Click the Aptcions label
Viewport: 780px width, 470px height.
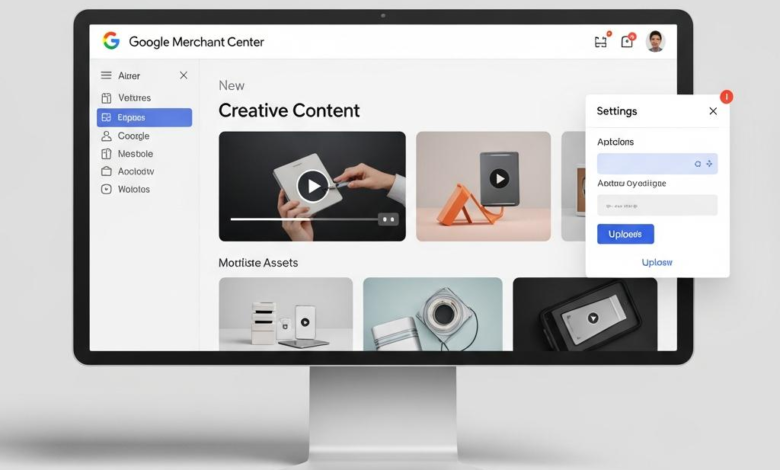click(x=615, y=142)
